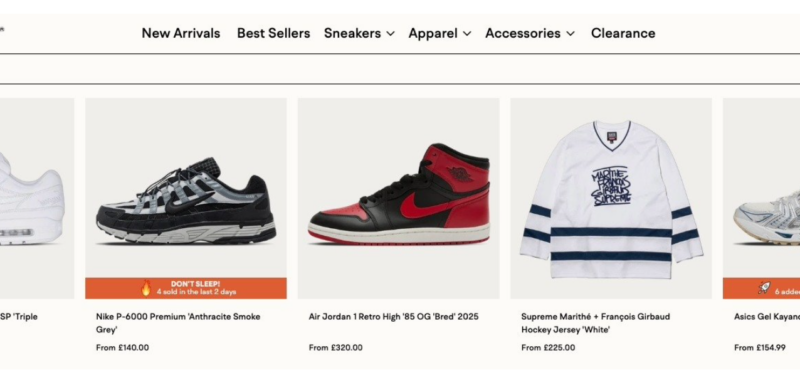Screen dimensions: 800x380
Task: Click the rocket icon on the Asics banner
Action: (x=764, y=288)
